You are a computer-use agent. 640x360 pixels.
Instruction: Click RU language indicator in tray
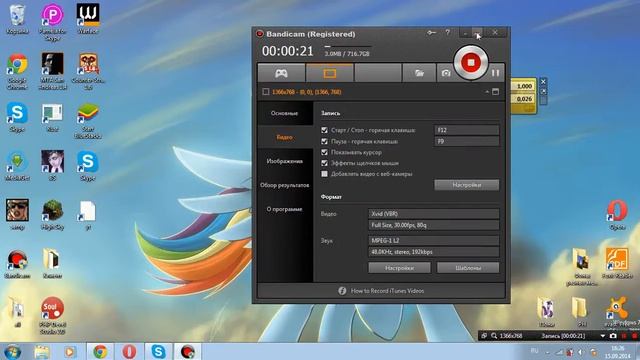click(534, 351)
